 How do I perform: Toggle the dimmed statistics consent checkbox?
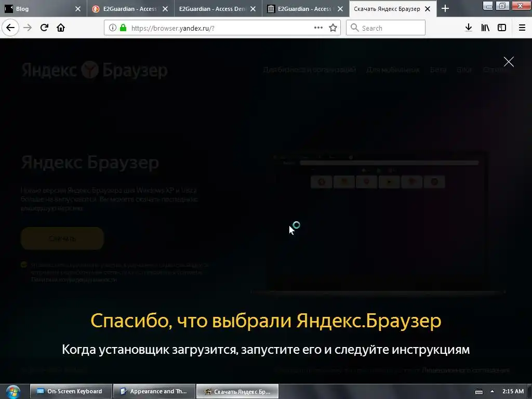tap(24, 264)
